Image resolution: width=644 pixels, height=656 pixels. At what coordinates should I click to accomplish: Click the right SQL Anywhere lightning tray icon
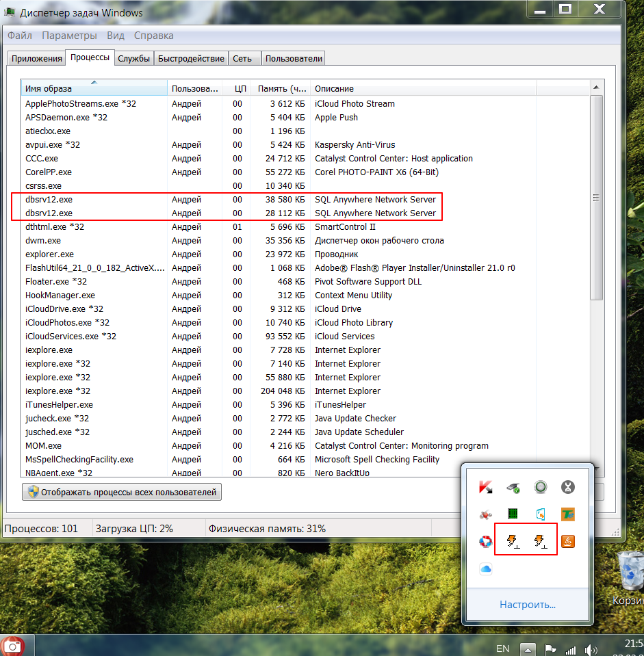540,542
